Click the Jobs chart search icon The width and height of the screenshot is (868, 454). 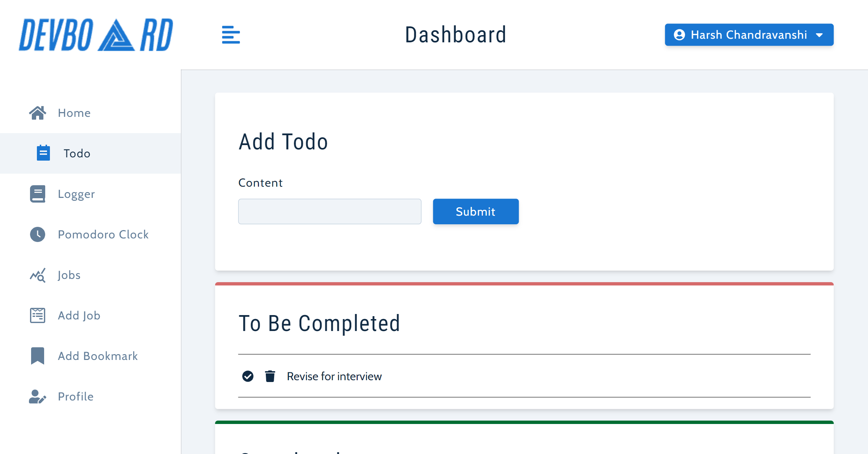(38, 275)
